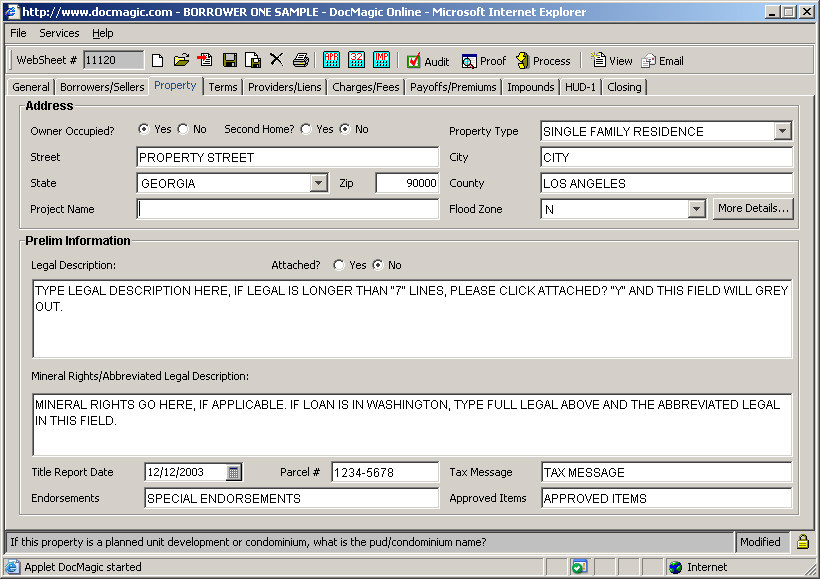Click inside the Legal Description text area
The width and height of the screenshot is (820, 579).
click(x=412, y=319)
